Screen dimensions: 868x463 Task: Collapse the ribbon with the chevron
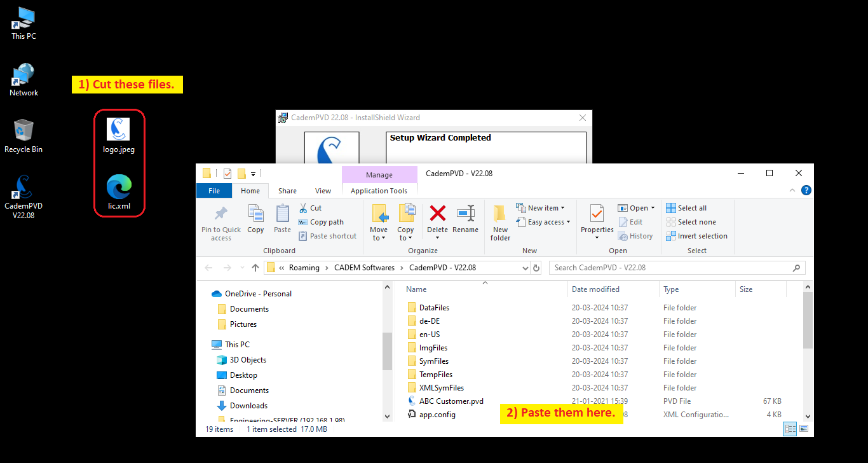[x=792, y=190]
